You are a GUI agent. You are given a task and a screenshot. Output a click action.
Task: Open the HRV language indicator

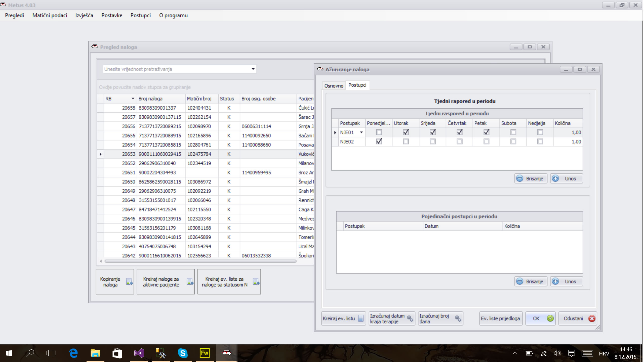click(x=604, y=353)
